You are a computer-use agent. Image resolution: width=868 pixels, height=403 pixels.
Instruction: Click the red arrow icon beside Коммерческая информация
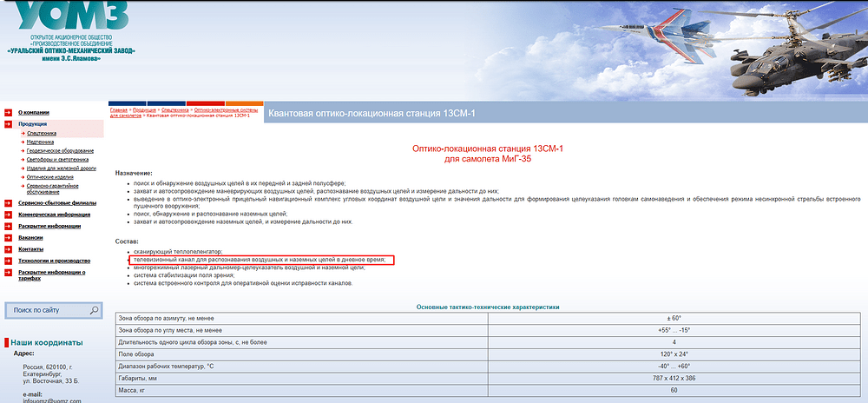pos(8,215)
